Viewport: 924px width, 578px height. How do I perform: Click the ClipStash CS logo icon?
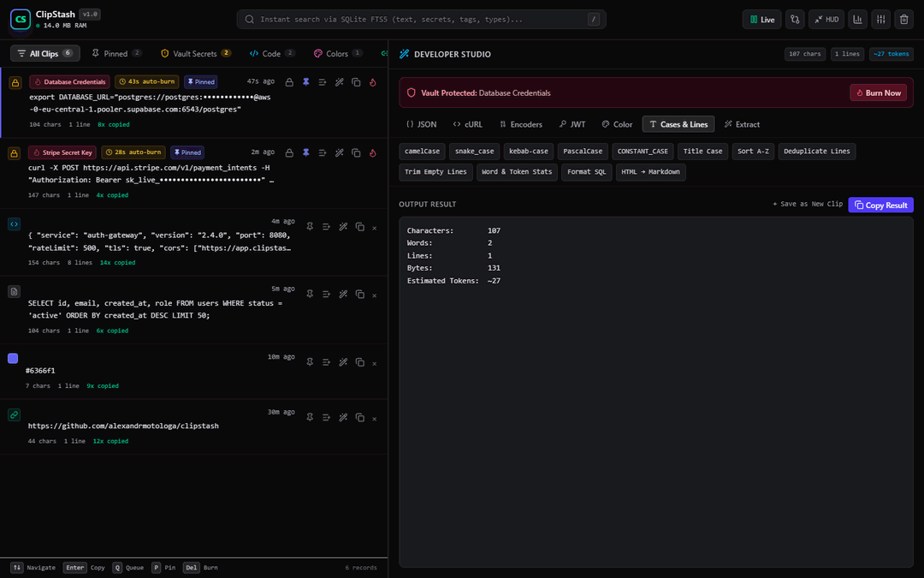(20, 20)
